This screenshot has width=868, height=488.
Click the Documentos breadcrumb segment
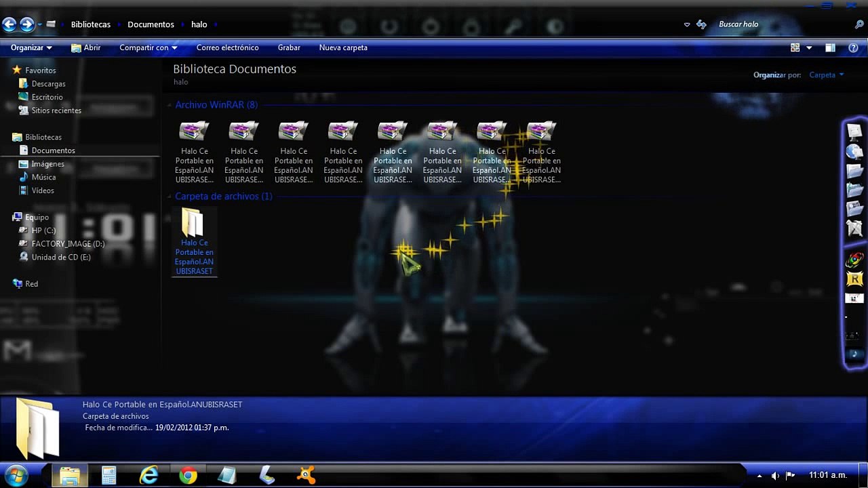click(151, 24)
